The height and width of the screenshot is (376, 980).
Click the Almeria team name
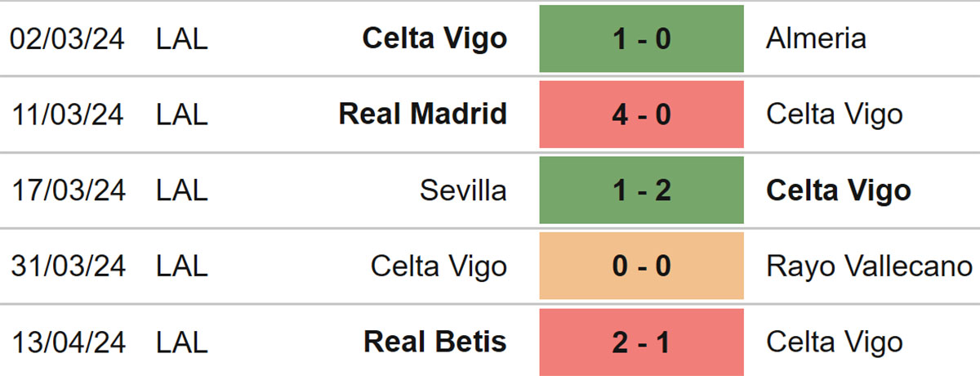click(816, 38)
